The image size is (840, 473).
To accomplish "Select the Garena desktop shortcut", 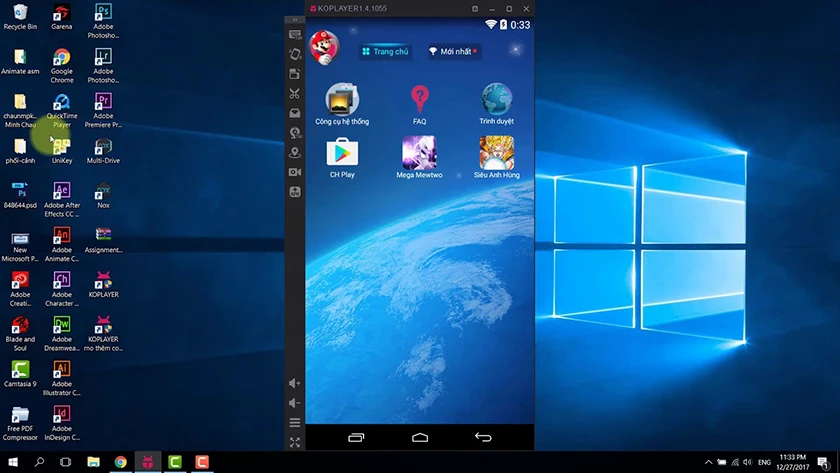I will point(62,17).
